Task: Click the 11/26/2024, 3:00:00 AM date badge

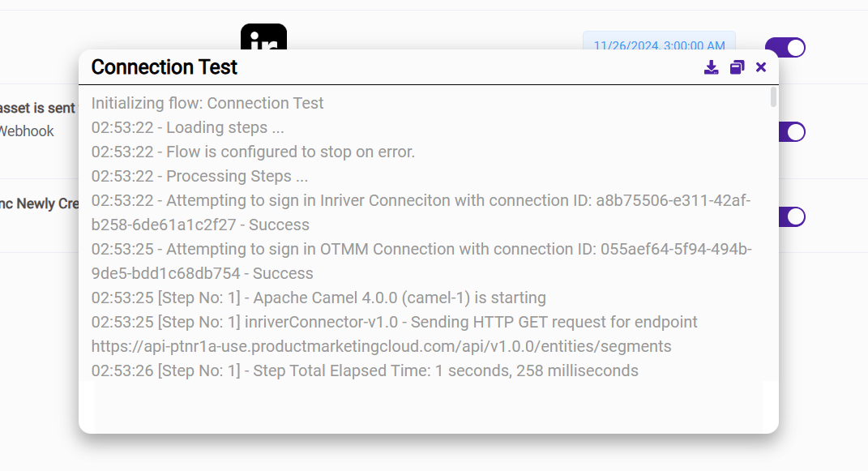Action: (x=659, y=42)
